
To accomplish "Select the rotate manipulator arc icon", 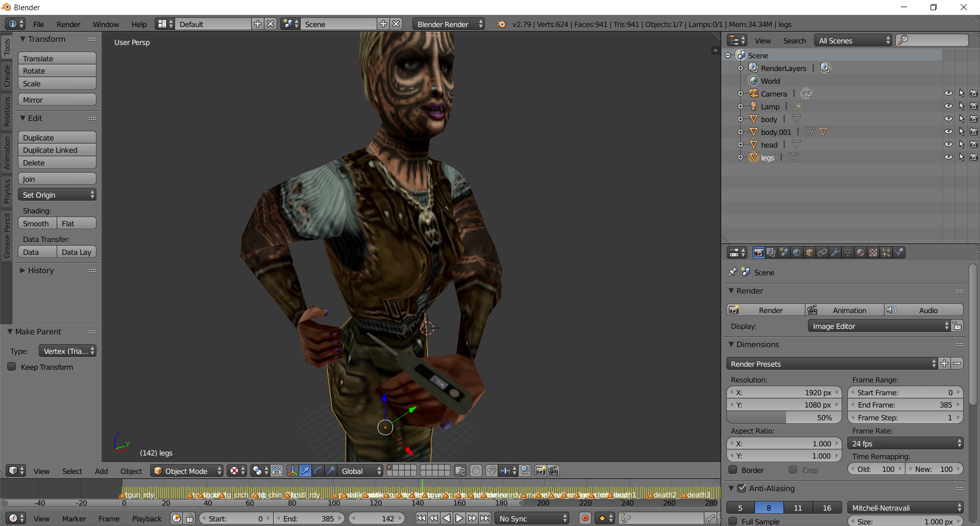I will tap(318, 471).
